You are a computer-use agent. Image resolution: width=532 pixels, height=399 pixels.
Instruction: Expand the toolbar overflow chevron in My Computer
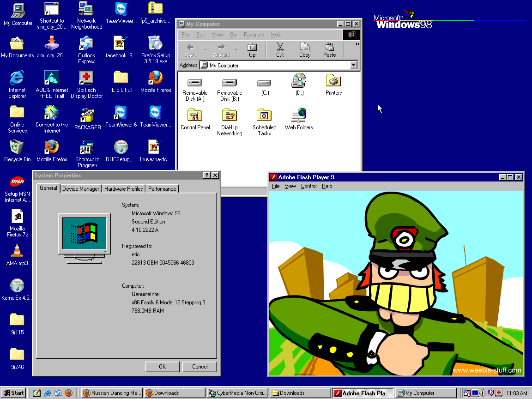click(357, 44)
